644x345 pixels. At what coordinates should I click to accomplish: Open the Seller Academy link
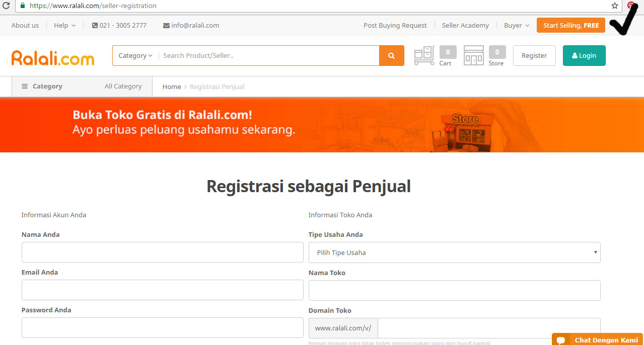pos(465,25)
